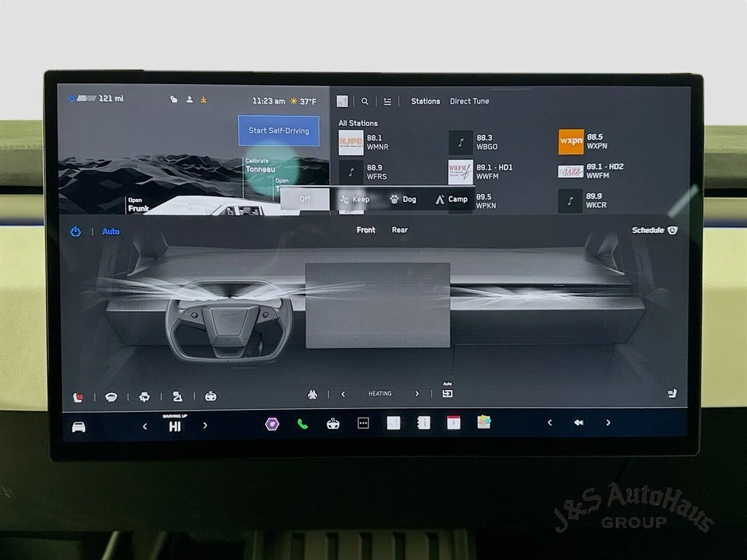This screenshot has height=560, width=747.
Task: Enable Dog mode
Action: 403,199
